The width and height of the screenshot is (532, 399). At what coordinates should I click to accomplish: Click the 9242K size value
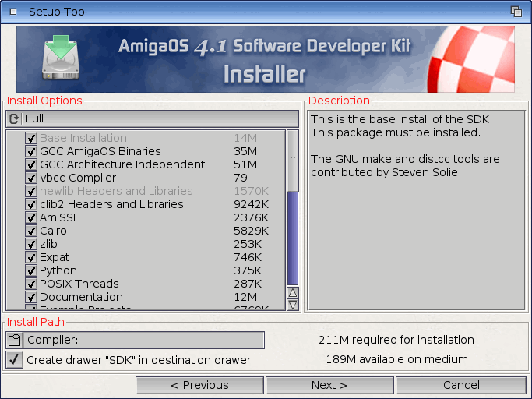point(251,204)
